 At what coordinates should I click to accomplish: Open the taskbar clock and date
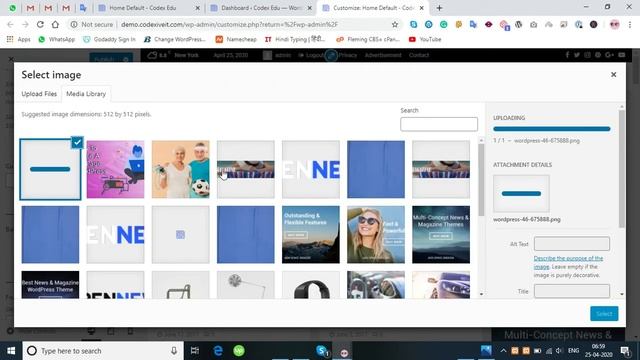(x=598, y=351)
